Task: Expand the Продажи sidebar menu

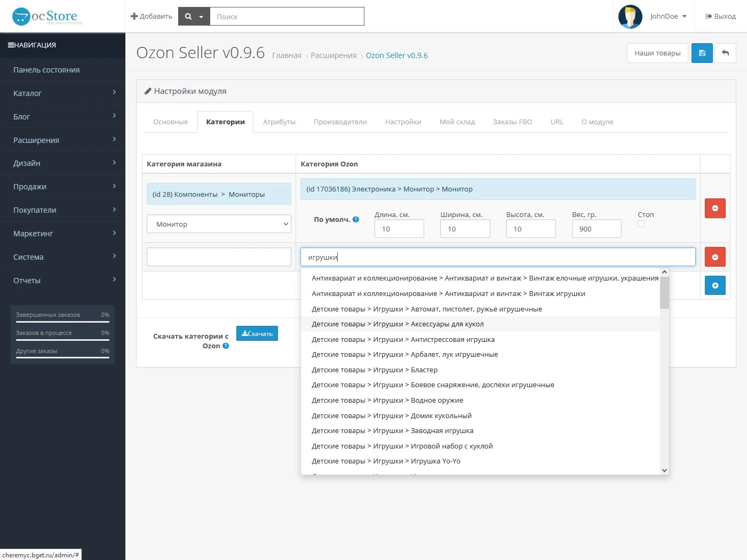Action: (62, 187)
